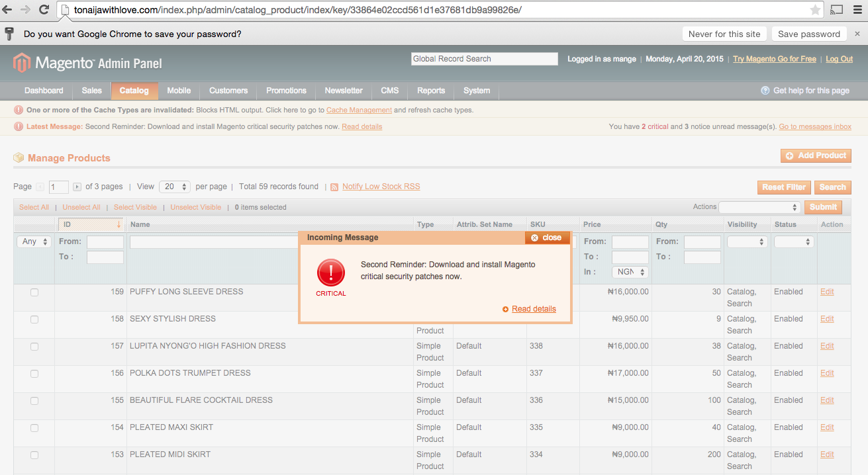The height and width of the screenshot is (475, 868).
Task: Click the browser forward arrow
Action: [x=26, y=10]
